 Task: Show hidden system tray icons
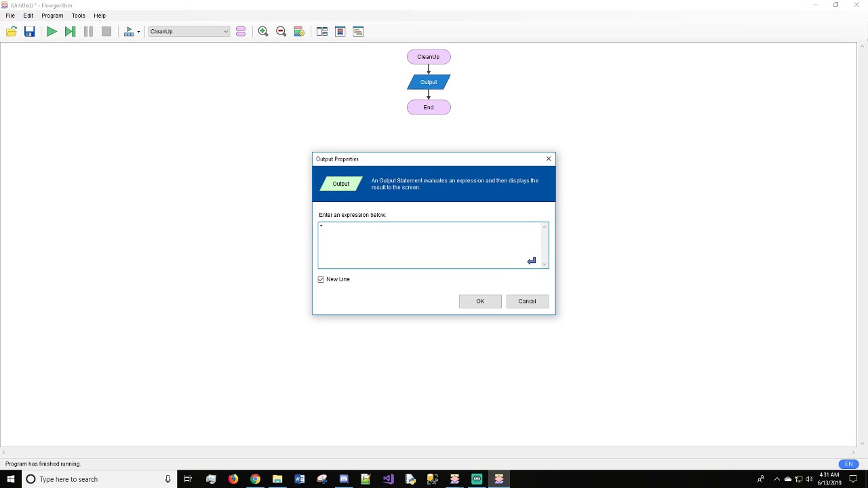coord(776,479)
